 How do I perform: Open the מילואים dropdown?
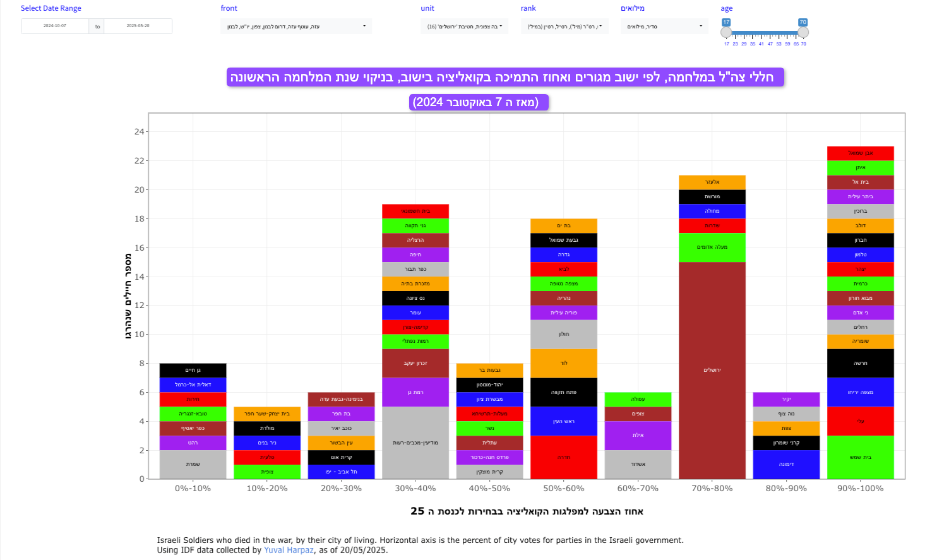[664, 27]
